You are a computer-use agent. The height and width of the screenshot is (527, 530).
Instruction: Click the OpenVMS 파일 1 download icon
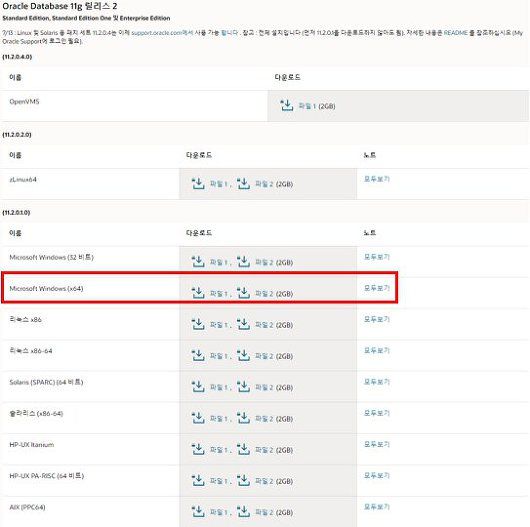[x=287, y=105]
